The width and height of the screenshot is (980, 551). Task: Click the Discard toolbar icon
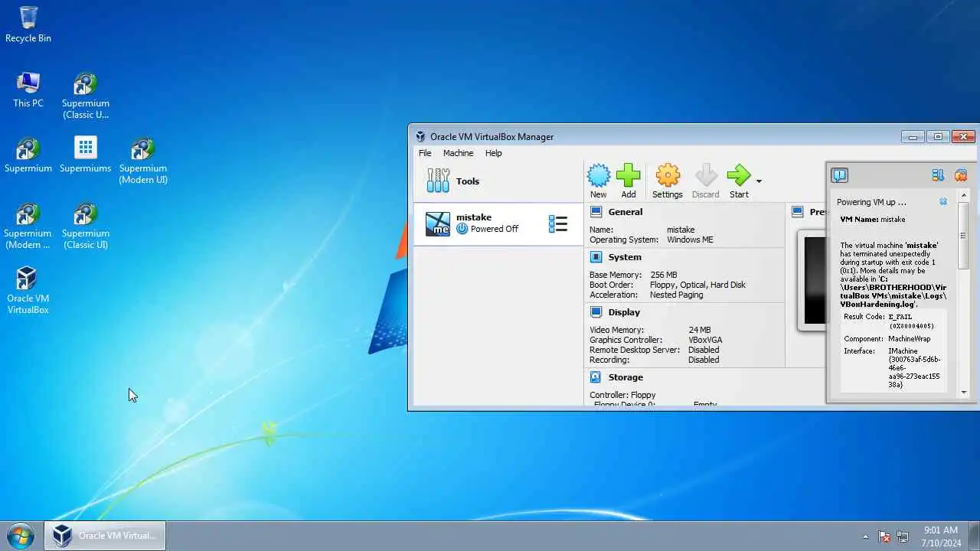click(706, 181)
